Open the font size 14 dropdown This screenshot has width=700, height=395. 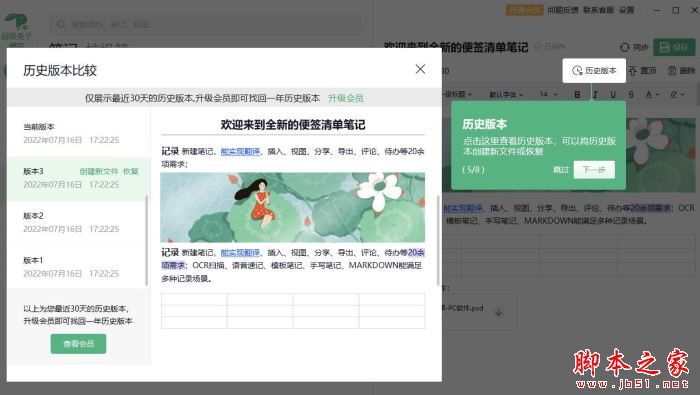click(548, 95)
